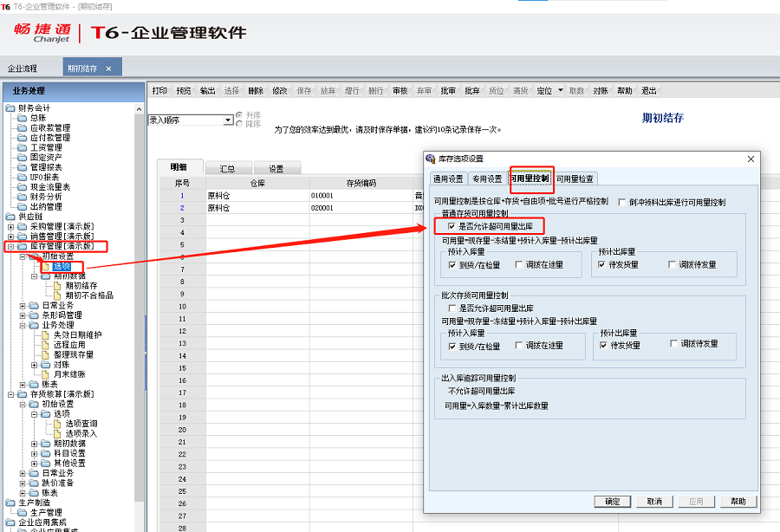The height and width of the screenshot is (532, 780).
Task: Click the 生产管理 folder icon
Action: [22, 513]
